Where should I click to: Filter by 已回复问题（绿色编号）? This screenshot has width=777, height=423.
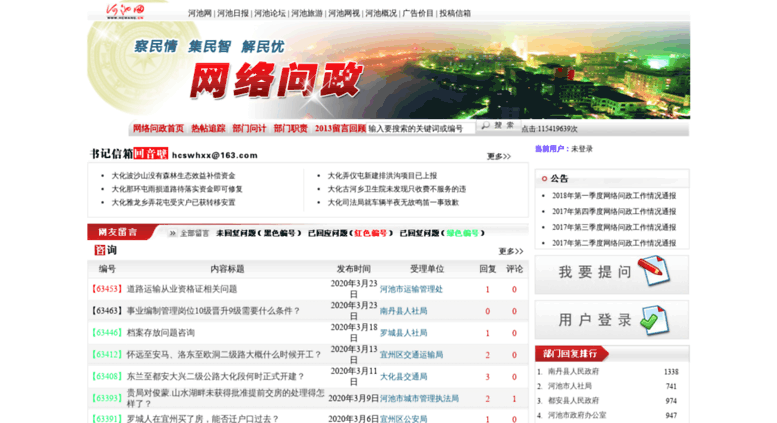[442, 233]
